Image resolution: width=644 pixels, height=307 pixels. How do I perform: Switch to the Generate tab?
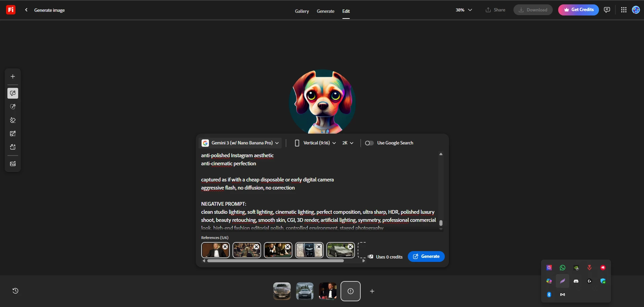coord(325,11)
